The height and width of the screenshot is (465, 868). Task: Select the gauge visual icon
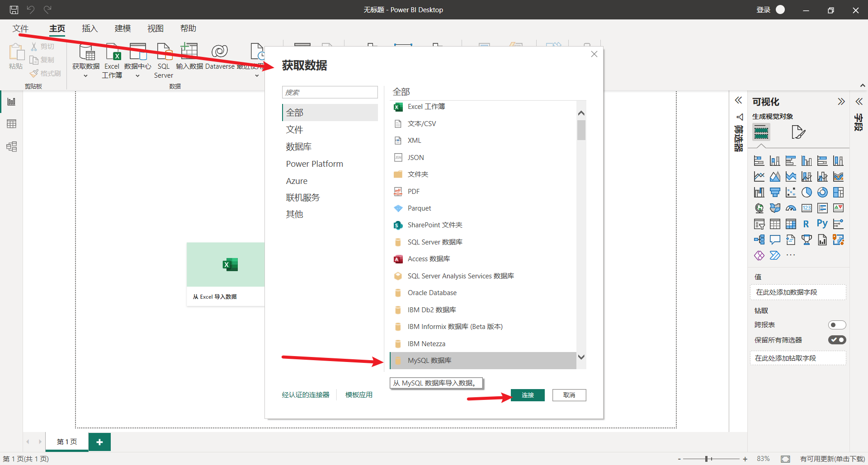[791, 208]
